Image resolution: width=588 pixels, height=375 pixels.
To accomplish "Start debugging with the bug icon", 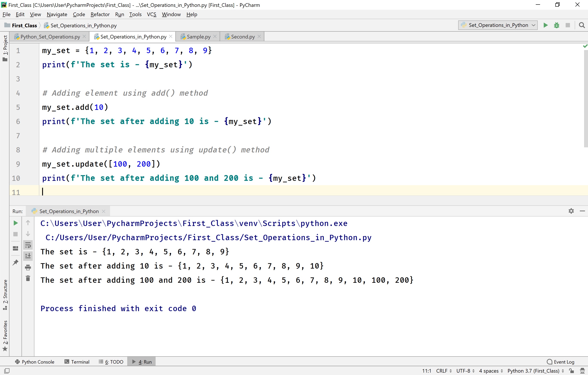I will tap(556, 25).
